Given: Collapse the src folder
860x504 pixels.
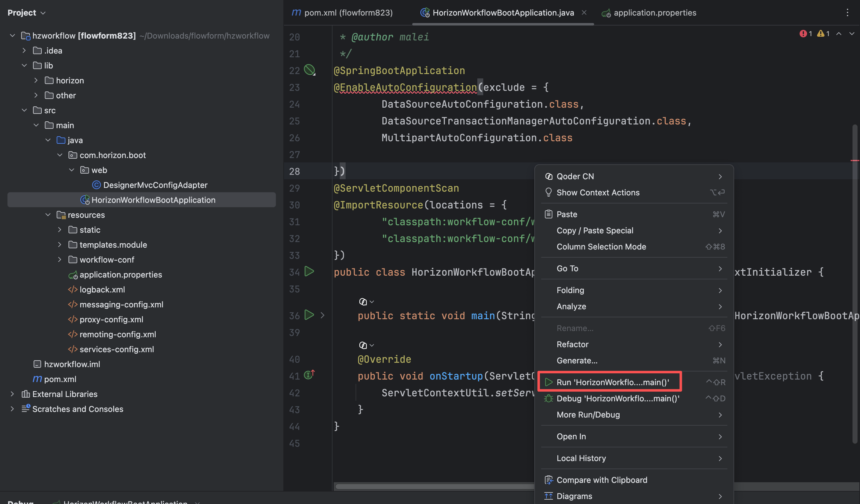Looking at the screenshot, I should [x=24, y=110].
